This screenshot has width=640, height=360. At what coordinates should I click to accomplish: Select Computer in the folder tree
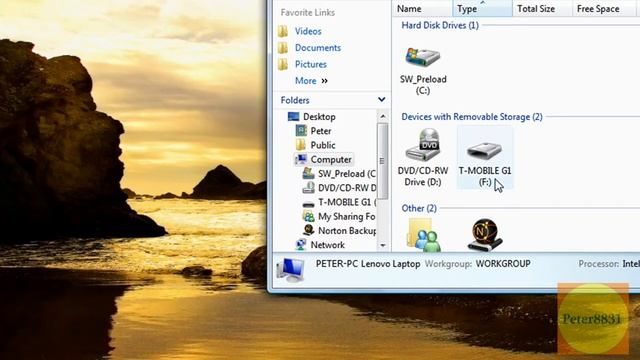331,160
